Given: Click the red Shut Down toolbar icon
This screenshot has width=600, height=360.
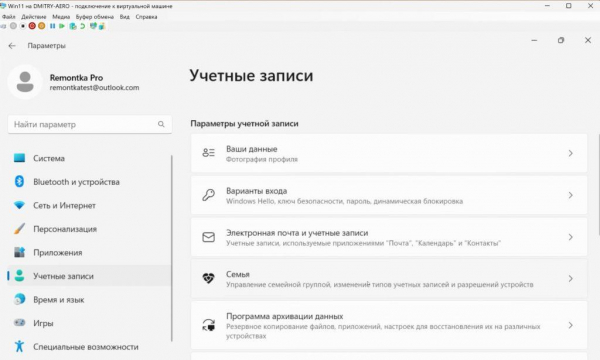Looking at the screenshot, I should (x=32, y=26).
